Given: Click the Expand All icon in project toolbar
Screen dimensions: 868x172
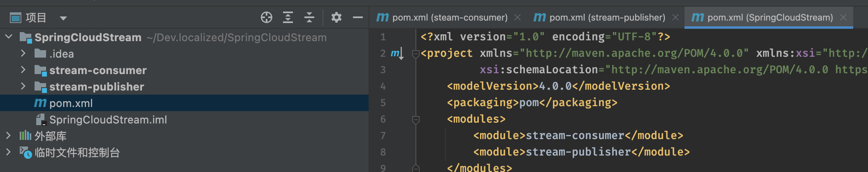Looking at the screenshot, I should coord(288,17).
